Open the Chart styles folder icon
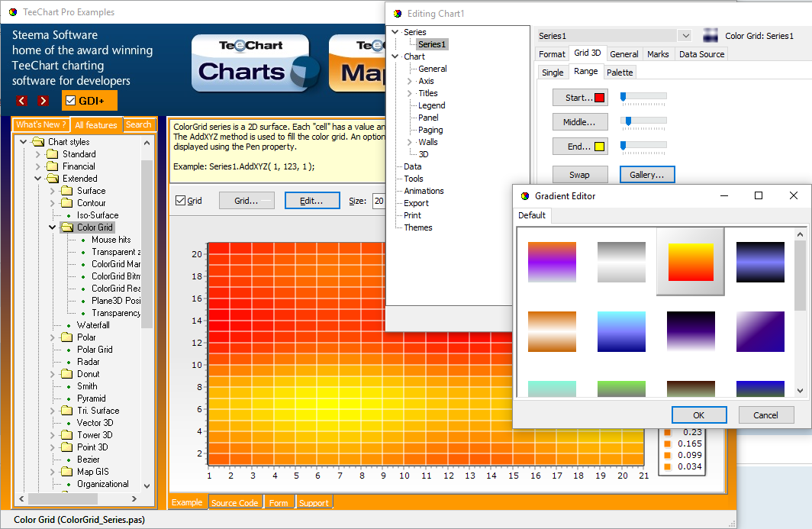 38,141
